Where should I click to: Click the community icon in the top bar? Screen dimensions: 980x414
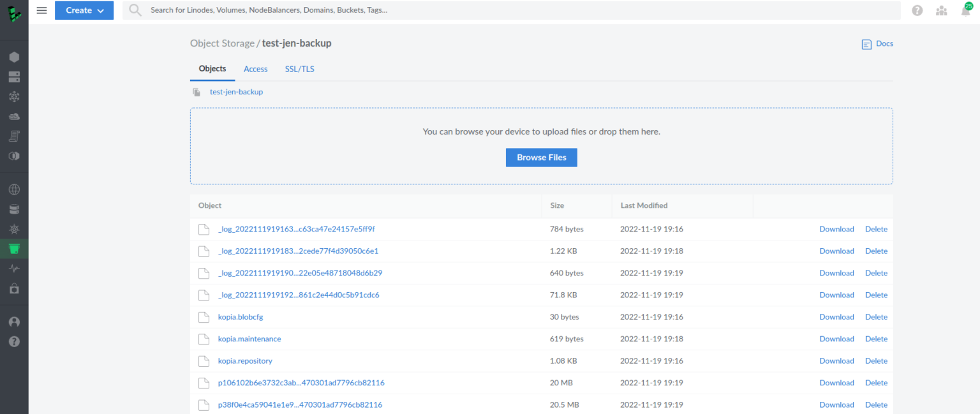point(941,10)
